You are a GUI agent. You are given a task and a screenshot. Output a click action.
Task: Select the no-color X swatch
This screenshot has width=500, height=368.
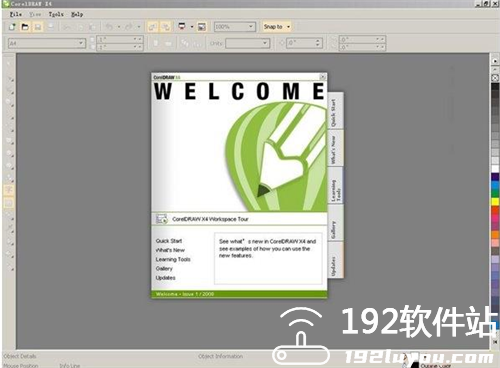pos(495,78)
